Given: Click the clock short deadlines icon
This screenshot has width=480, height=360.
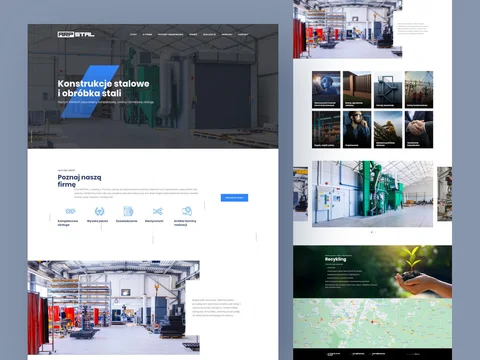Looking at the screenshot, I should pos(187,211).
